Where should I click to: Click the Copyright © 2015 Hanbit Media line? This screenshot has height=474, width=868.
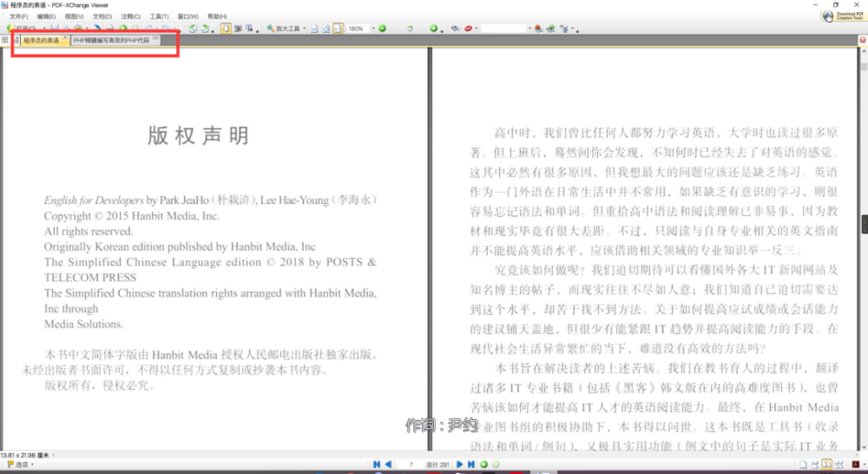pyautogui.click(x=132, y=216)
